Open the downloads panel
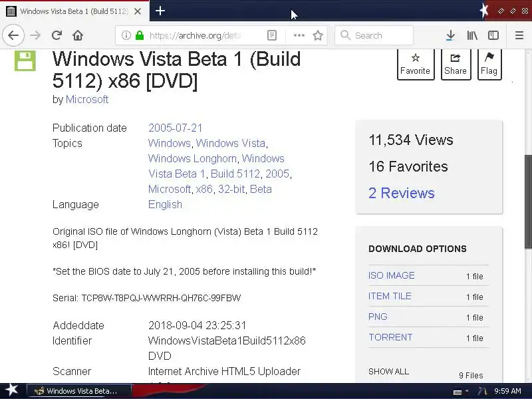The height and width of the screenshot is (399, 532). click(450, 35)
